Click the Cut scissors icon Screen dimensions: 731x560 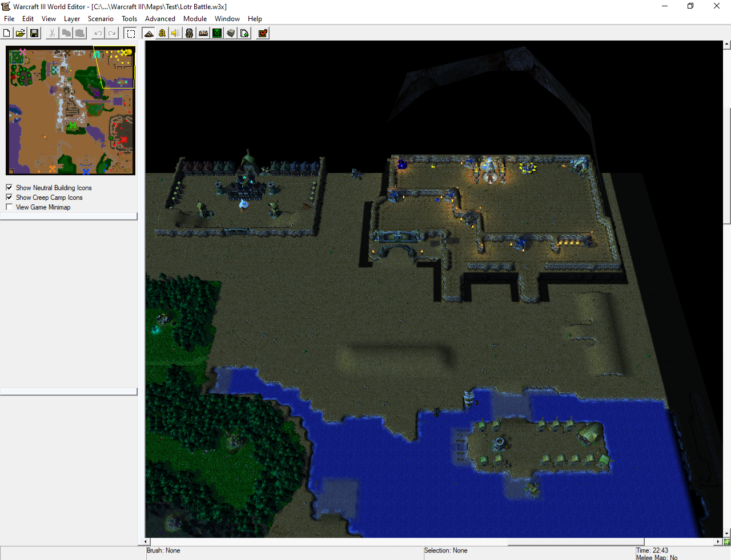[52, 33]
